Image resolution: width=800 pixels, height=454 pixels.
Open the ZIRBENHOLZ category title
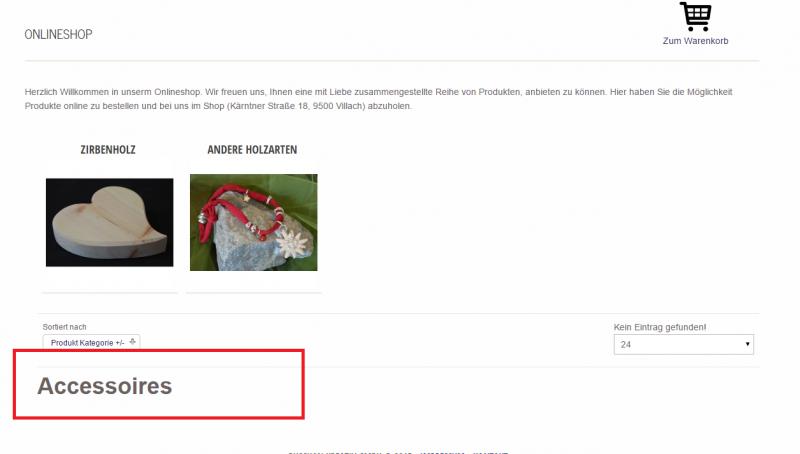[x=108, y=149]
